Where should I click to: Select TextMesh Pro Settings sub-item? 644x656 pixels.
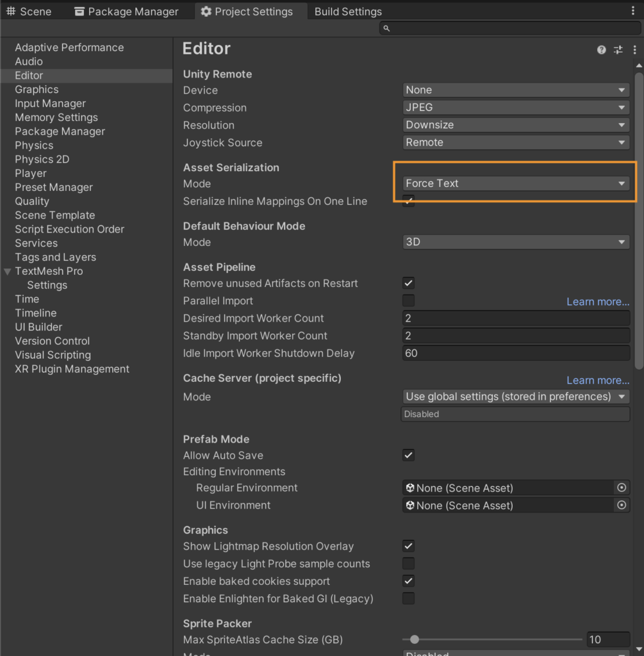click(47, 285)
